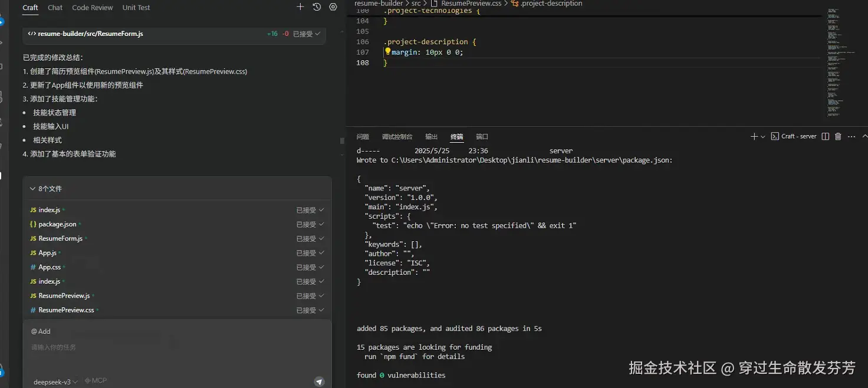The image size is (868, 388).
Task: Open the Craft - server terminal entry
Action: pos(794,136)
